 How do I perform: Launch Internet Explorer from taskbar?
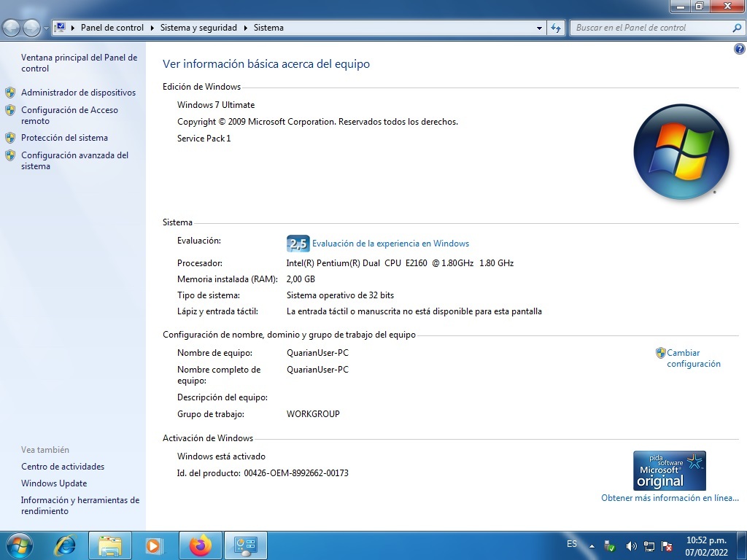click(x=65, y=545)
